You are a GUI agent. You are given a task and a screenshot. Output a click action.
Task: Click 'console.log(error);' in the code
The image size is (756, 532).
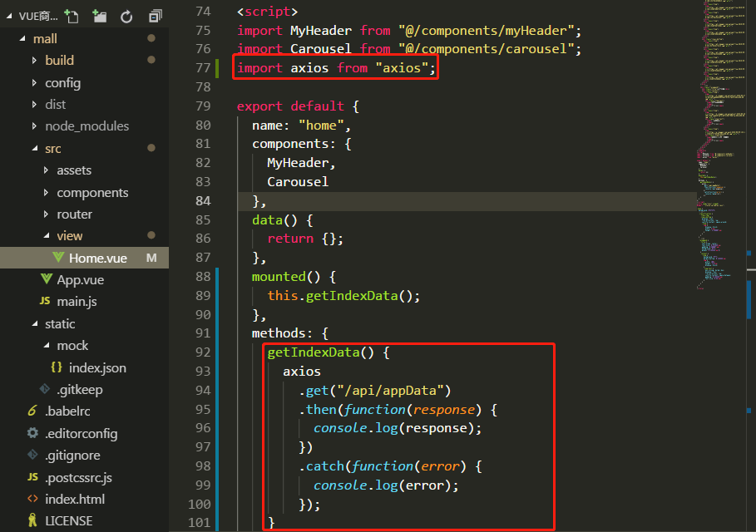(386, 485)
